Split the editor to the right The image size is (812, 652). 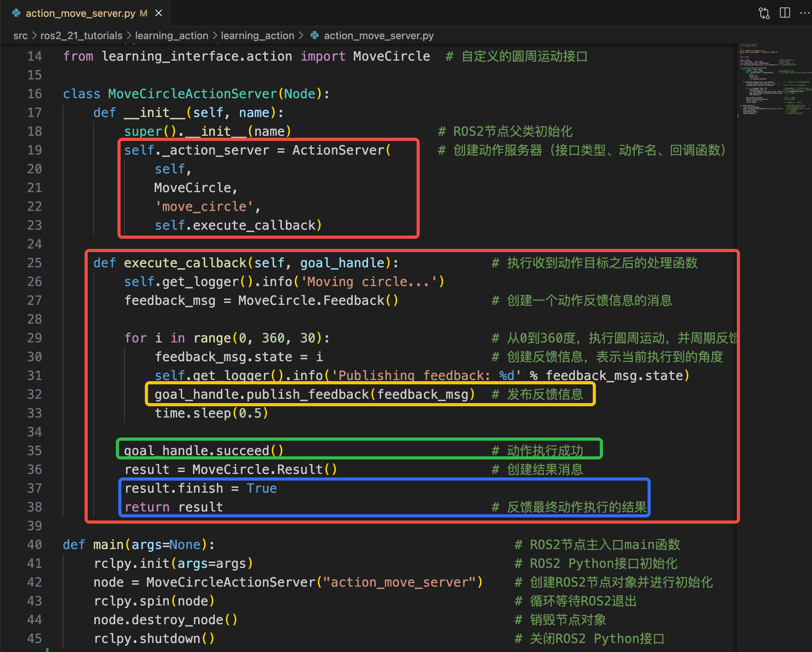coord(785,13)
